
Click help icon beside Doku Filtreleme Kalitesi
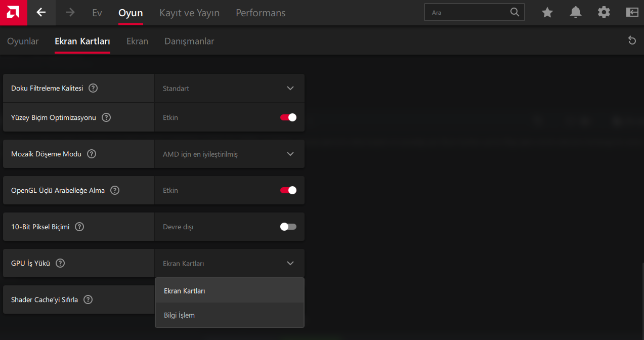[x=93, y=88]
